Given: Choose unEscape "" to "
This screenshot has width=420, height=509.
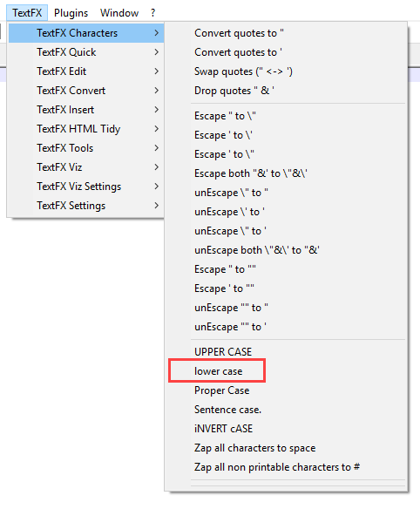Looking at the screenshot, I should point(286,307).
